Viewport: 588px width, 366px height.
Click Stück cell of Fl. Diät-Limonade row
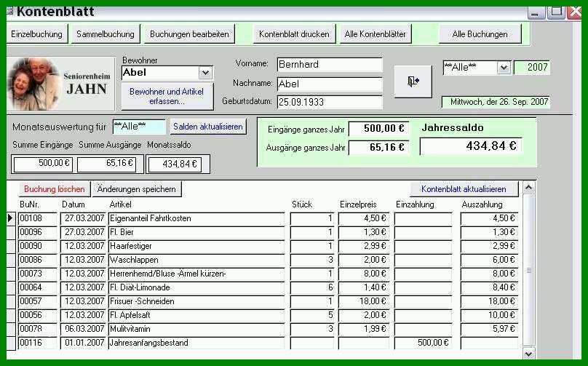coord(312,288)
